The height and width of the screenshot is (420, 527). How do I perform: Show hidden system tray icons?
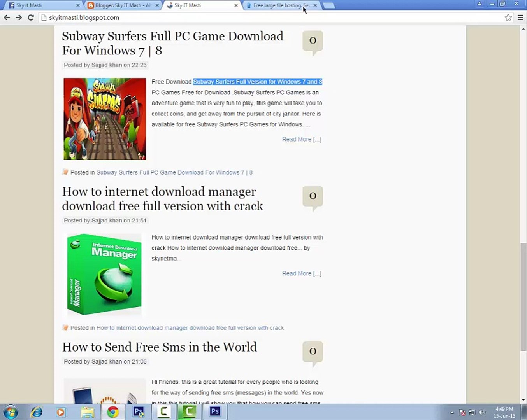(x=452, y=412)
